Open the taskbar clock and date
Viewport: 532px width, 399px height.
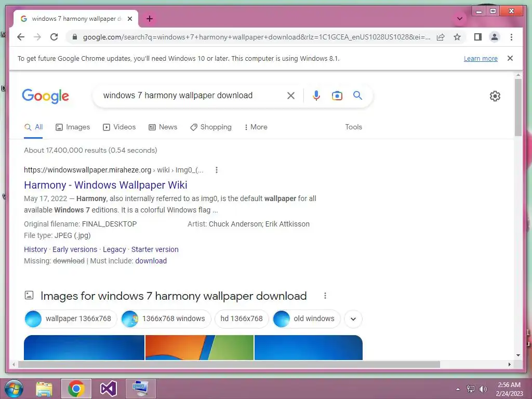coord(509,389)
